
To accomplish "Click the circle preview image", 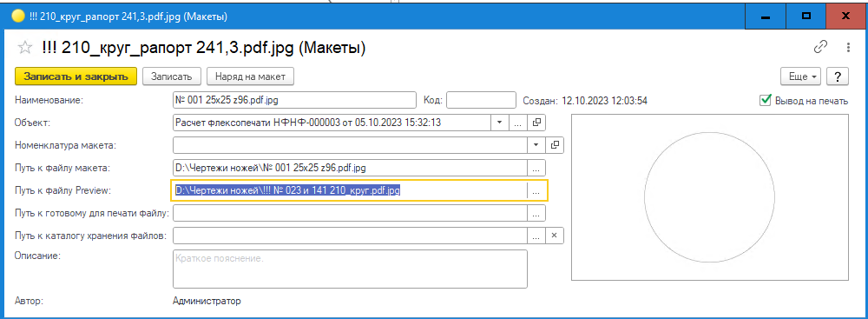I will (710, 197).
